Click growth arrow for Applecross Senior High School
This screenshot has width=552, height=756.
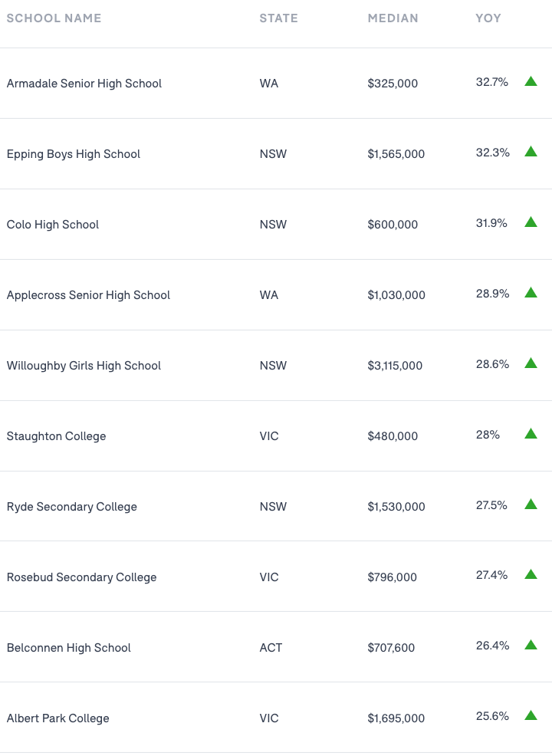coord(531,293)
